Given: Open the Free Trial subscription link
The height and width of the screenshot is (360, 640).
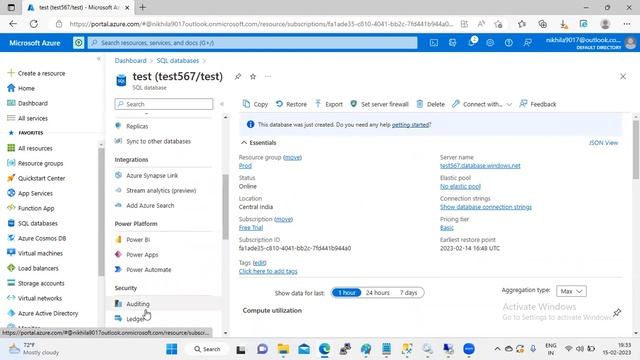Looking at the screenshot, I should tap(251, 228).
